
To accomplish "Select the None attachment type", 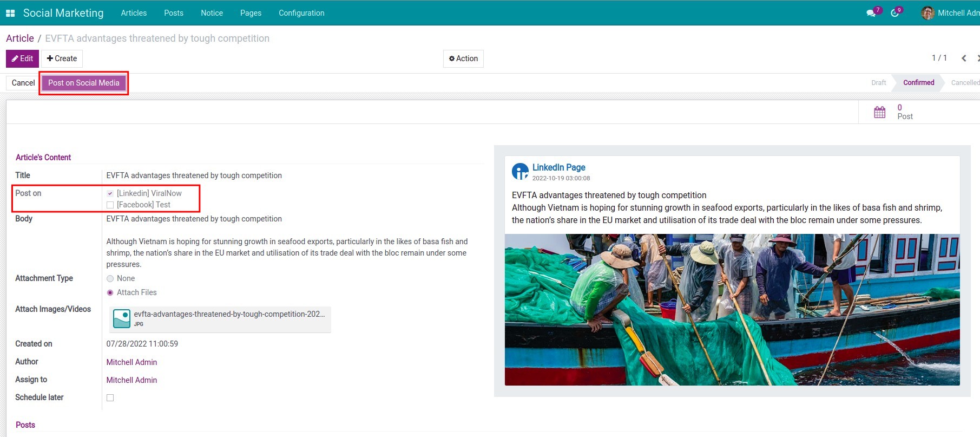I will tap(110, 278).
